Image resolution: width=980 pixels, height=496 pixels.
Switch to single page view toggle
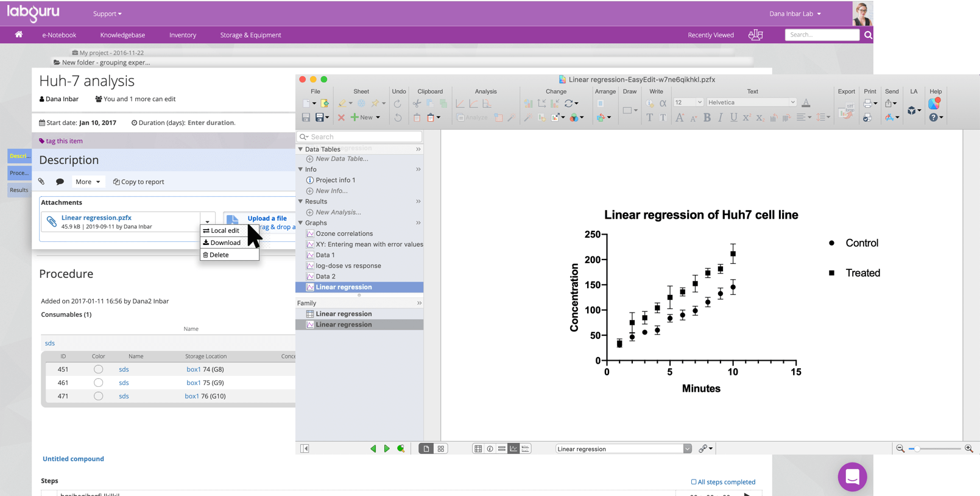[426, 449]
